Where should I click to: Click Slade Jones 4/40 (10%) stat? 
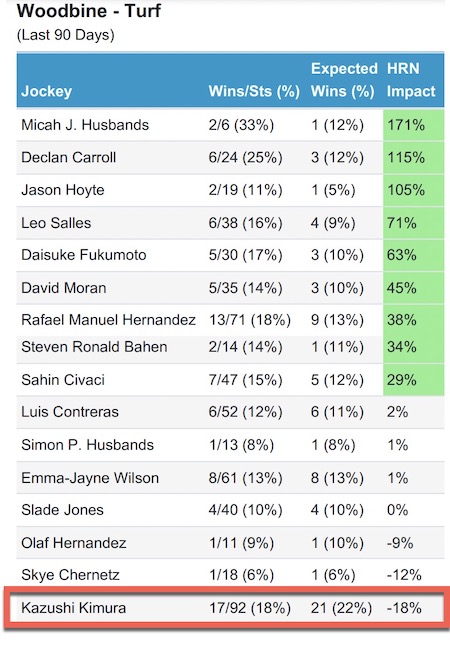[245, 510]
